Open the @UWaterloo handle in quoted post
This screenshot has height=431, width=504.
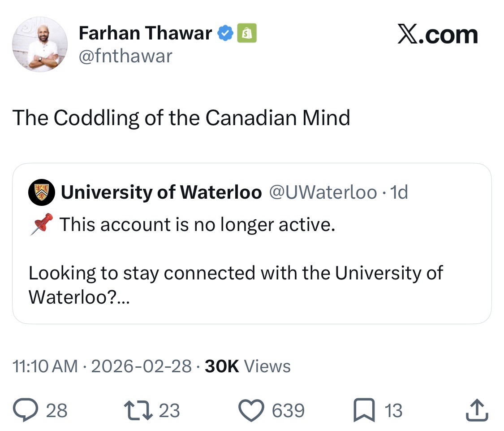(323, 192)
